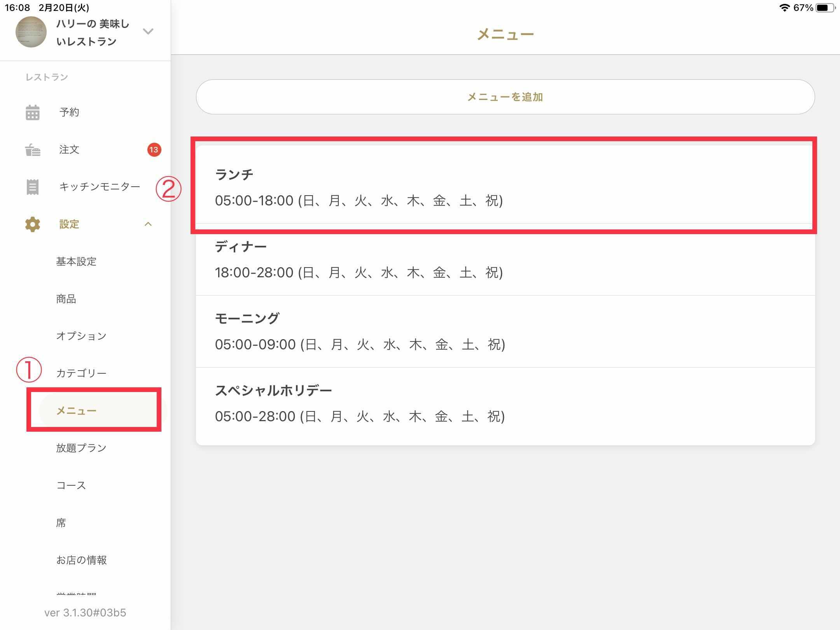This screenshot has width=840, height=630.
Task: Select 設定 in the sidebar
Action: [x=69, y=224]
